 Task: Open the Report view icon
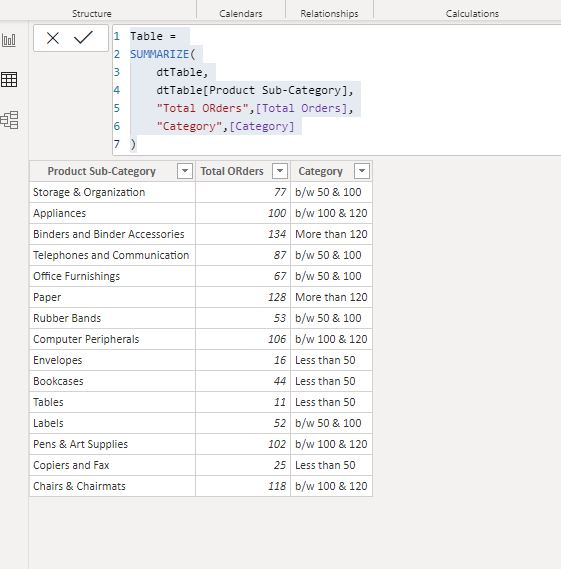pos(9,40)
